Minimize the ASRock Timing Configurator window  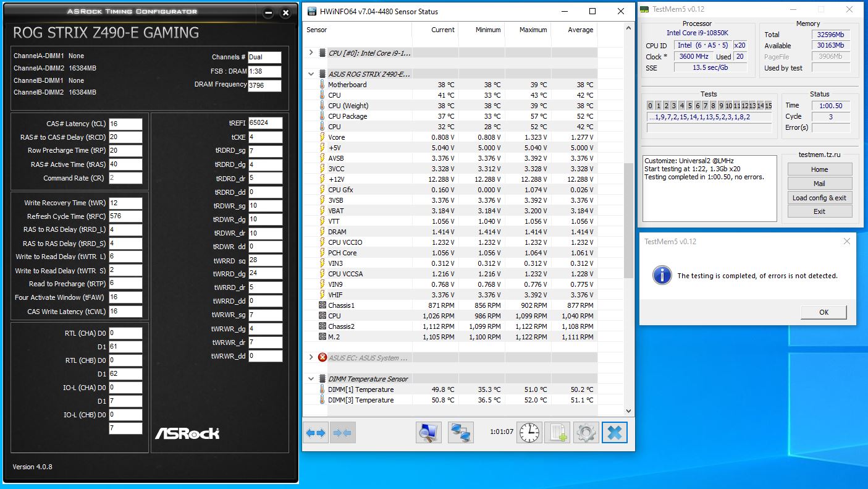point(268,12)
